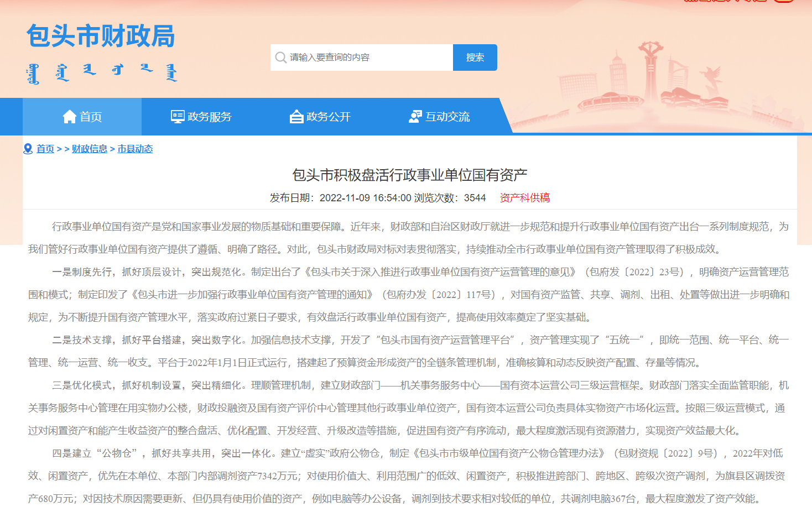This screenshot has height=512, width=812.
Task: Click the monitor icon beside 政务服务
Action: point(178,117)
